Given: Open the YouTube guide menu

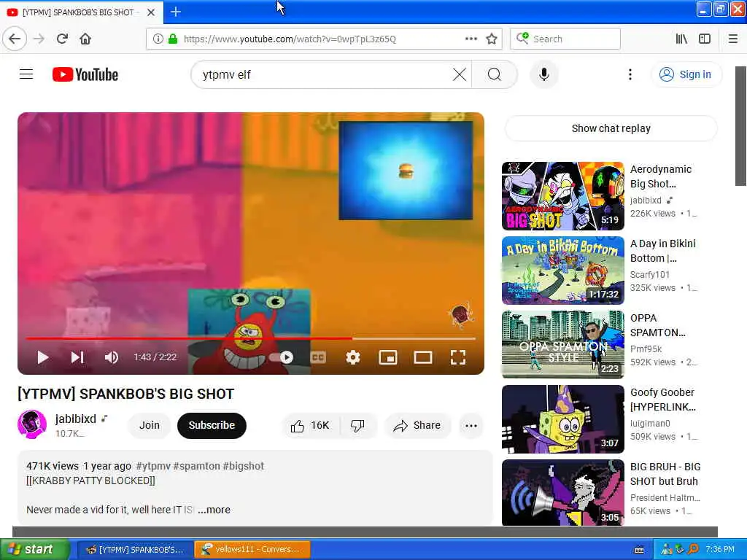Looking at the screenshot, I should coord(26,74).
